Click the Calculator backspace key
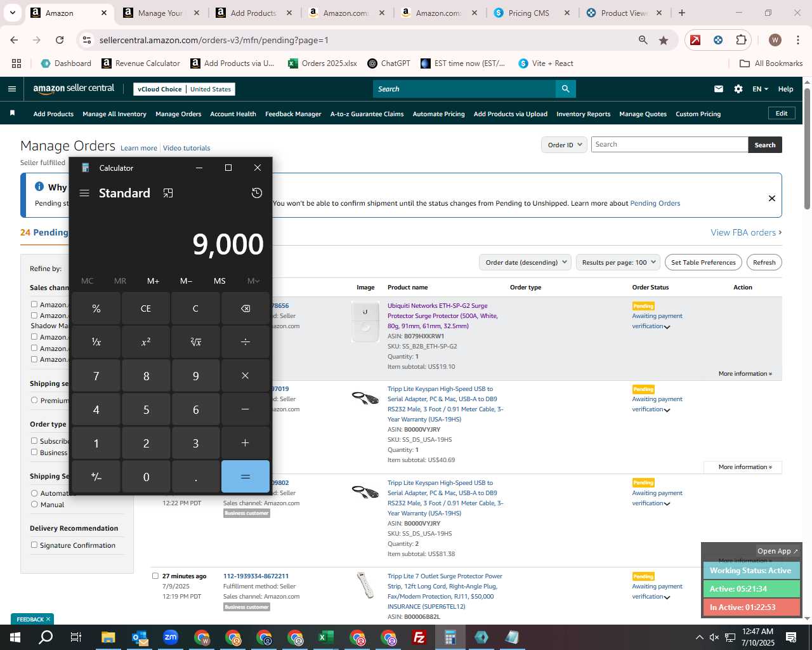Viewport: 812px width, 650px height. (246, 308)
